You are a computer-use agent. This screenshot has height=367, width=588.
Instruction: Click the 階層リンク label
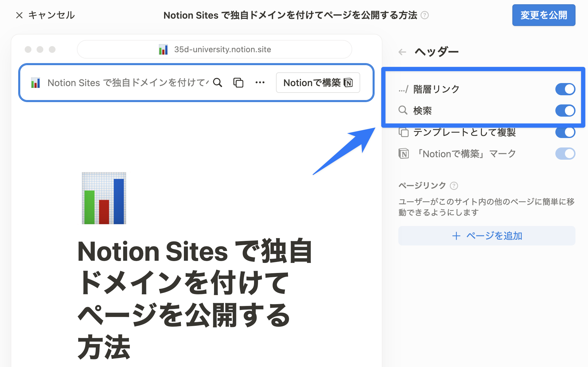click(436, 89)
